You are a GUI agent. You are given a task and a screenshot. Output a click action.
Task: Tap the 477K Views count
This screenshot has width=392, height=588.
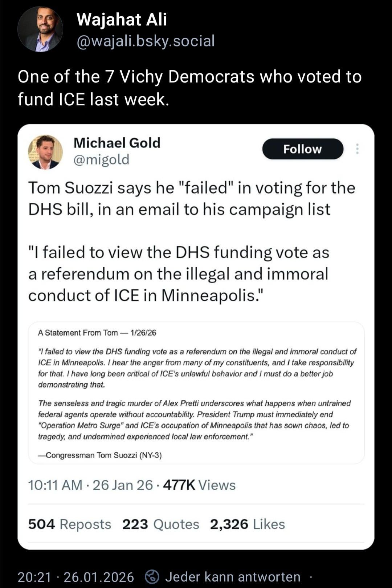point(199,485)
